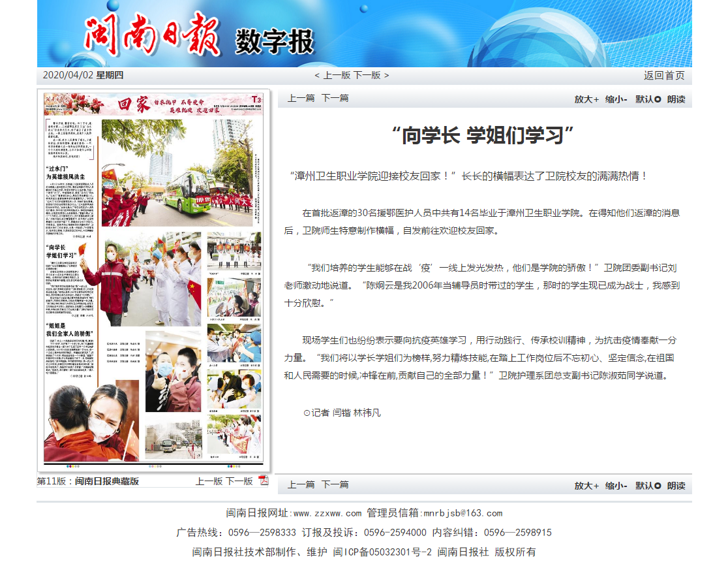Click the bottom toolbar 默认 button
The image size is (728, 568).
click(648, 485)
